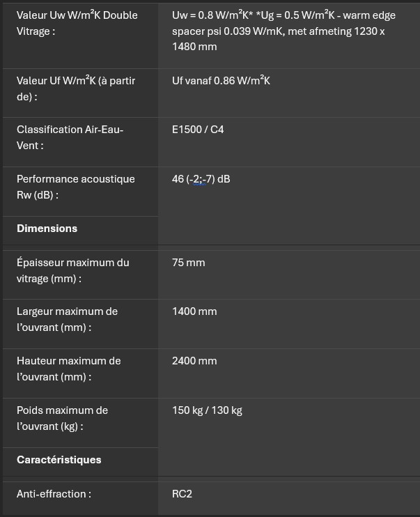
Task: Select the 'Valeur Uf W/m²K (à partir de)' label
Action: [x=76, y=88]
